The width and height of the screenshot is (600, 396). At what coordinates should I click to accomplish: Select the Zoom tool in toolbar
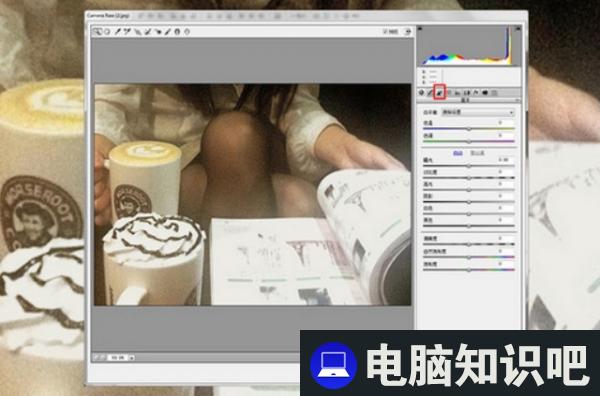point(97,32)
